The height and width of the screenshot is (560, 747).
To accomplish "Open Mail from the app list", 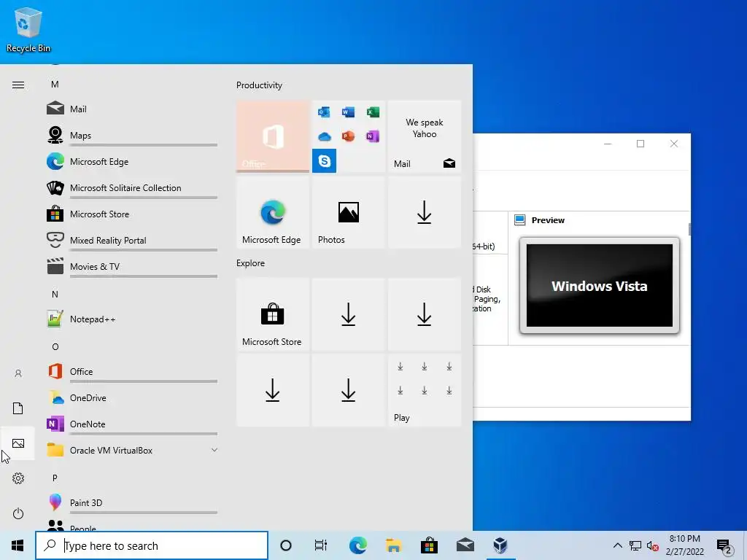I will coord(133,109).
